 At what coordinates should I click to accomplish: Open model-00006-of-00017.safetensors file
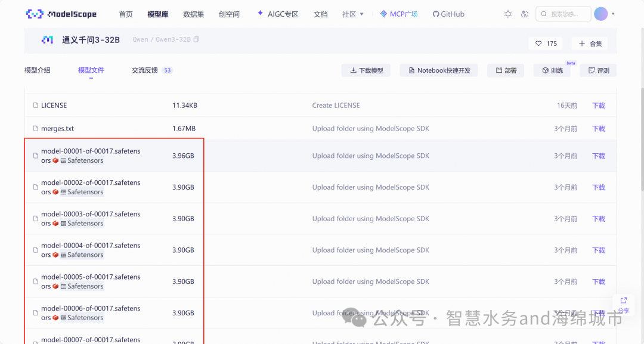[x=91, y=308]
